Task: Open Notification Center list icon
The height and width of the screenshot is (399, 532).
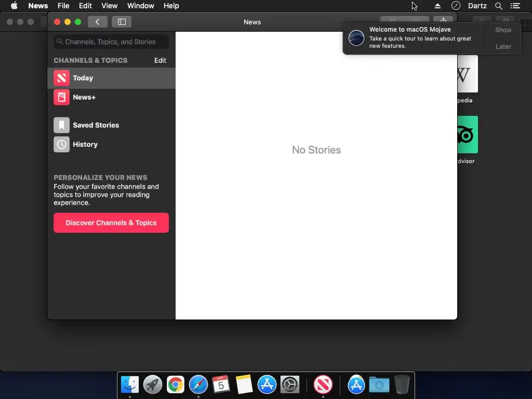Action: pos(515,6)
